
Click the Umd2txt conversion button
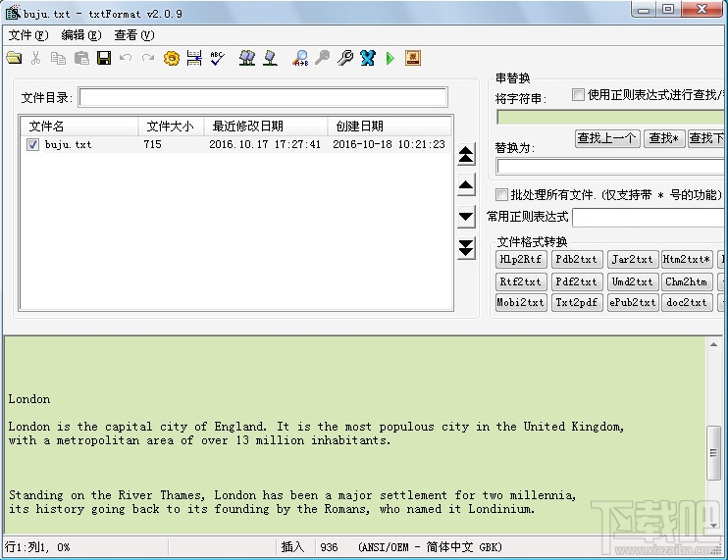pyautogui.click(x=632, y=281)
